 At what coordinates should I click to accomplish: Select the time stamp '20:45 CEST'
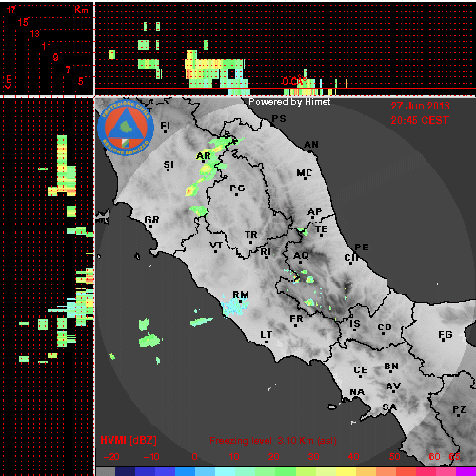pos(420,120)
